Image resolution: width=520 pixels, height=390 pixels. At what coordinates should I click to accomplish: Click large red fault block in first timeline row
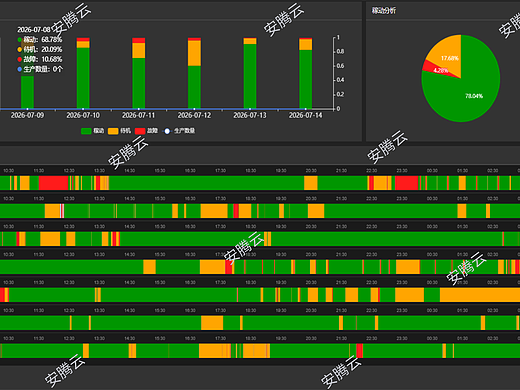54,183
